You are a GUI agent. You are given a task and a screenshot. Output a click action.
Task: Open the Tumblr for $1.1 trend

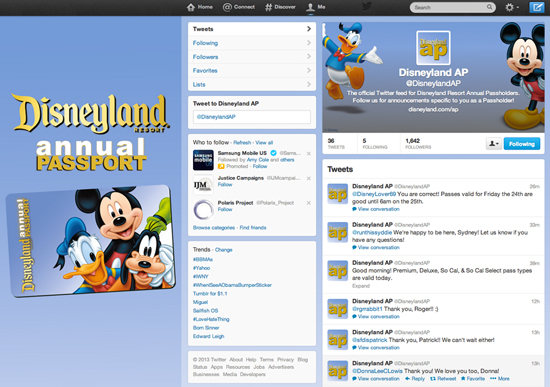click(x=210, y=294)
